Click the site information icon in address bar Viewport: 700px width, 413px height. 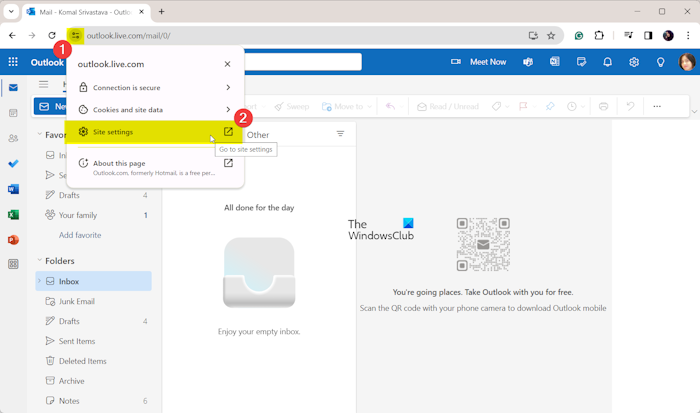click(x=75, y=36)
